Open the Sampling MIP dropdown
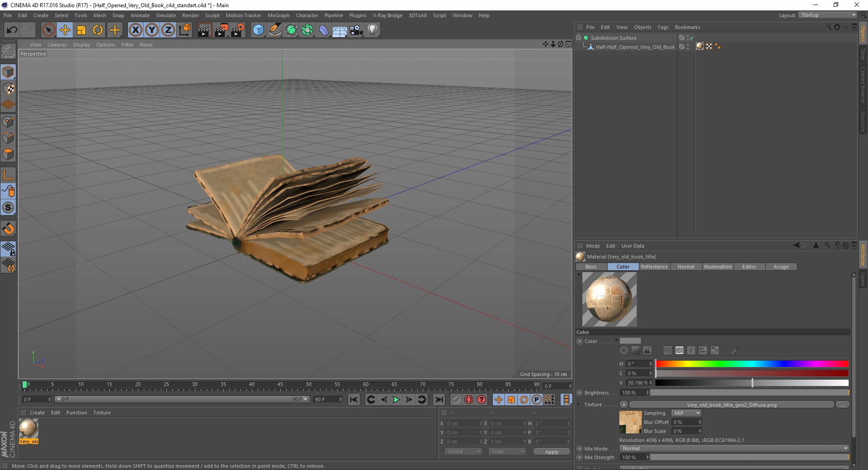868x470 pixels. click(x=686, y=413)
